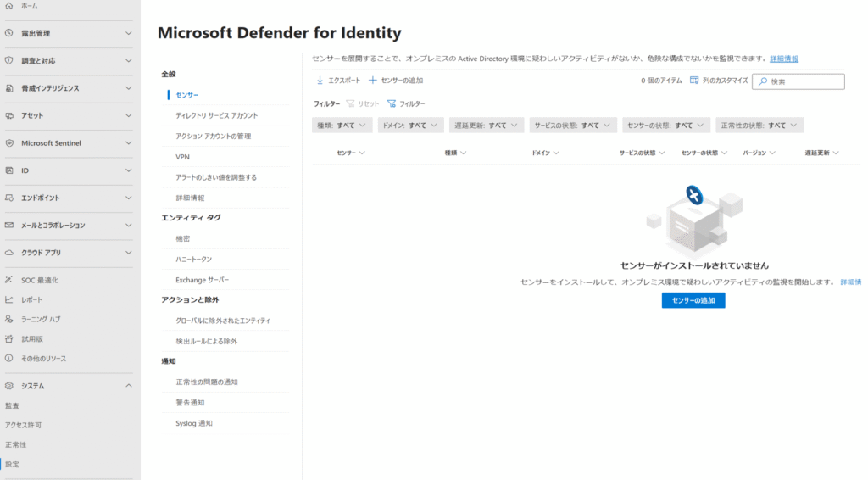
Task: Click the クラウド アプリ cloud icon
Action: tap(8, 253)
